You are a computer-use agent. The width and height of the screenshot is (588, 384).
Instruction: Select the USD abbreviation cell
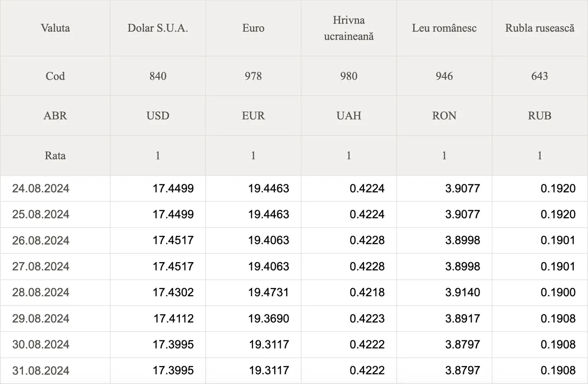(x=158, y=116)
